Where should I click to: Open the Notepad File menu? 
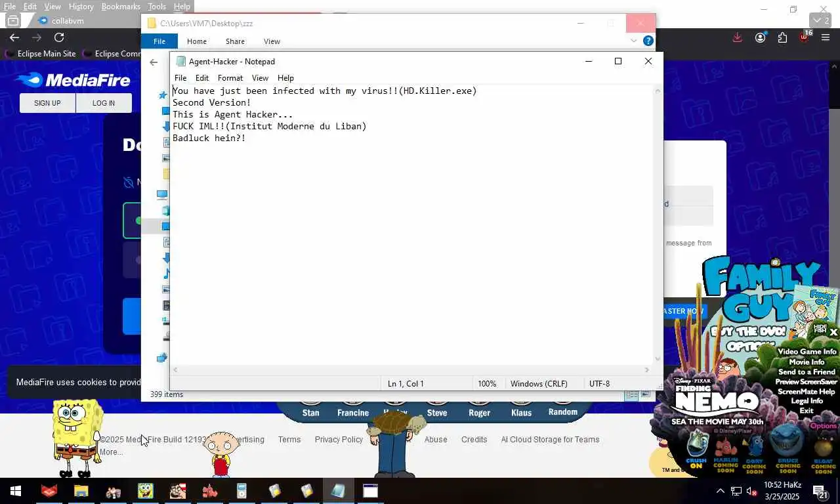[x=180, y=77]
